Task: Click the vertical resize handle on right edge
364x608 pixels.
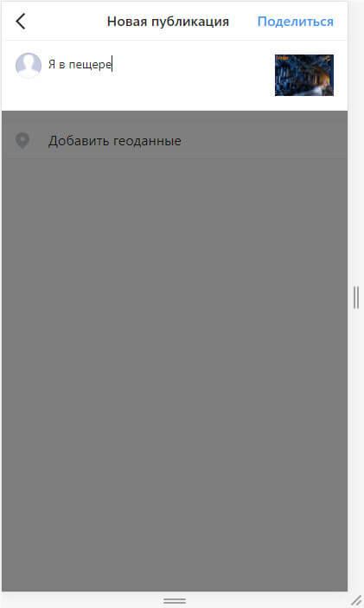Action: click(356, 298)
